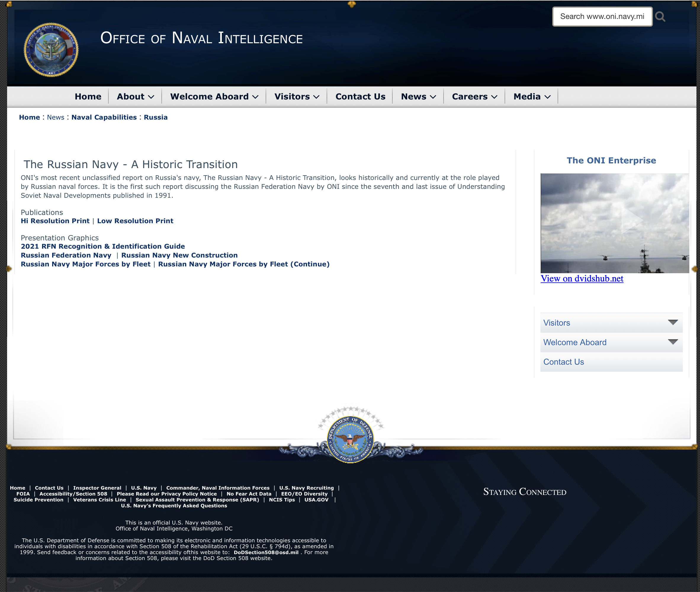This screenshot has height=592, width=700.
Task: Open Commander, Naval Information Forces link
Action: pos(218,488)
